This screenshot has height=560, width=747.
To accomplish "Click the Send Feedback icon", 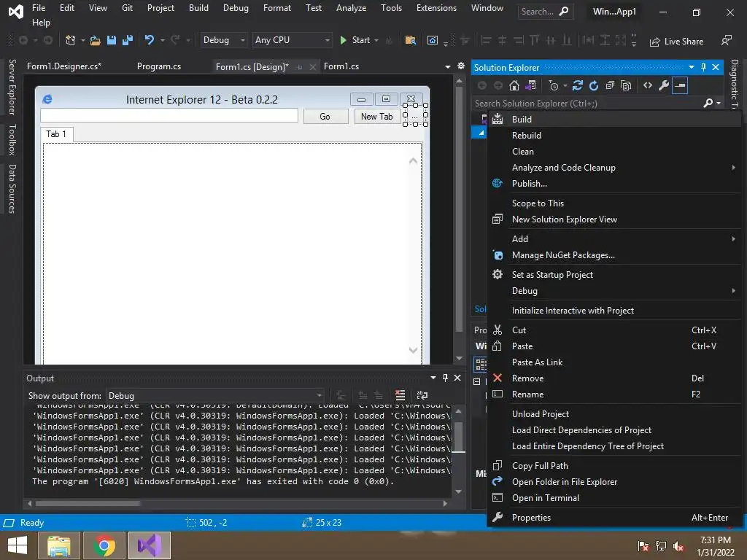I will click(726, 41).
